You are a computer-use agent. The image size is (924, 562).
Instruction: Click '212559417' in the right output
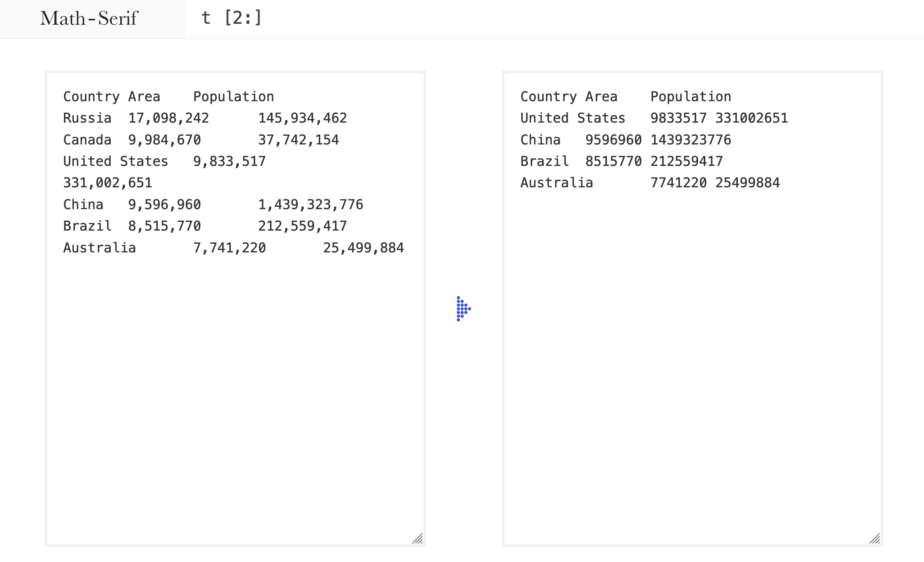coord(687,161)
